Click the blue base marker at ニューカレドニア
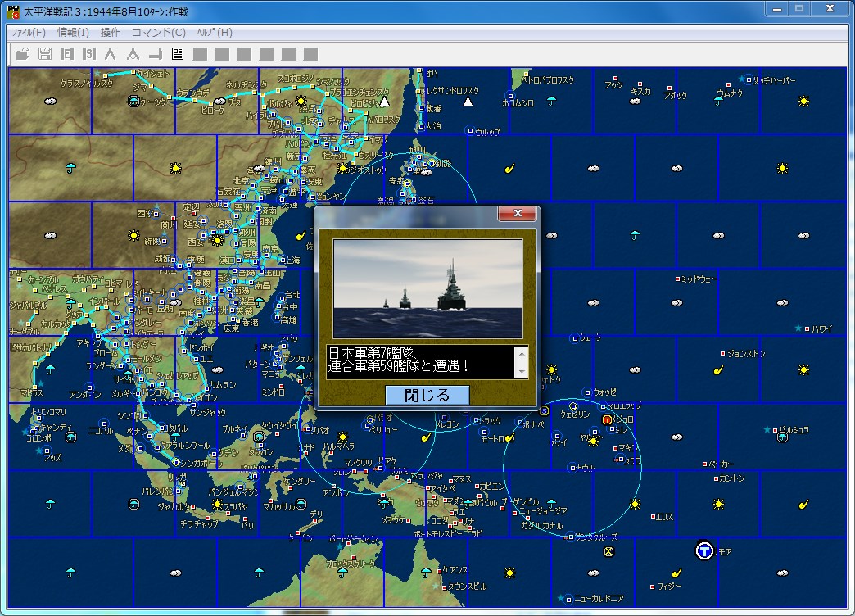 (568, 599)
